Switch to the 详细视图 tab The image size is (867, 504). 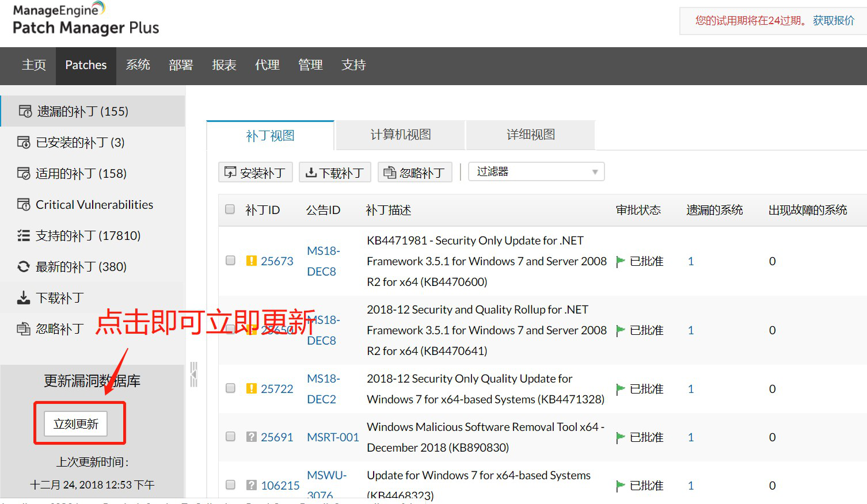click(531, 135)
